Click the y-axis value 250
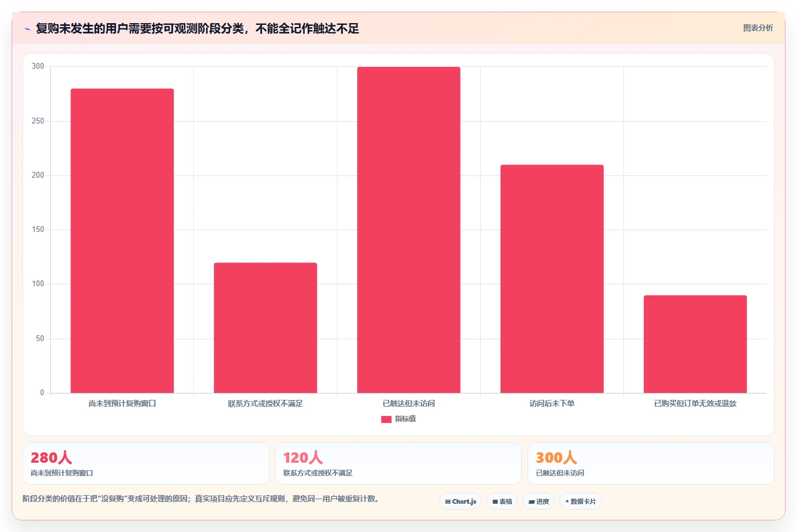Image resolution: width=797 pixels, height=532 pixels. [x=38, y=121]
